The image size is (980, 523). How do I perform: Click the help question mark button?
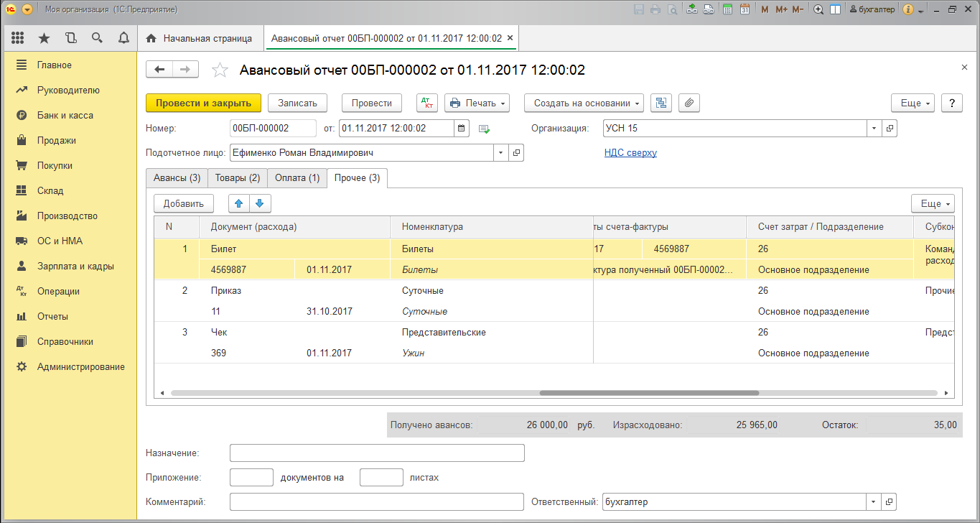951,103
